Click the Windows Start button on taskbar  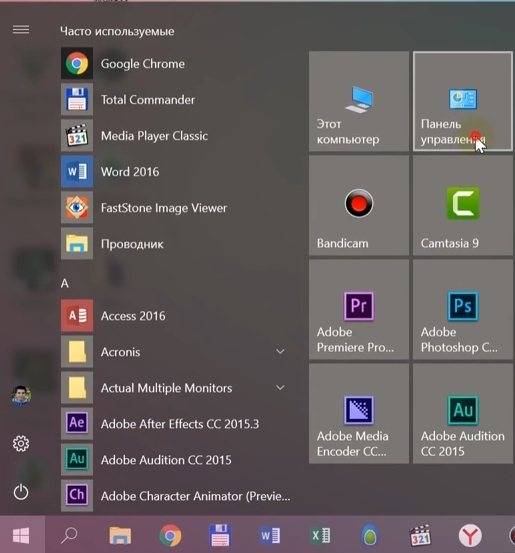coord(21,535)
